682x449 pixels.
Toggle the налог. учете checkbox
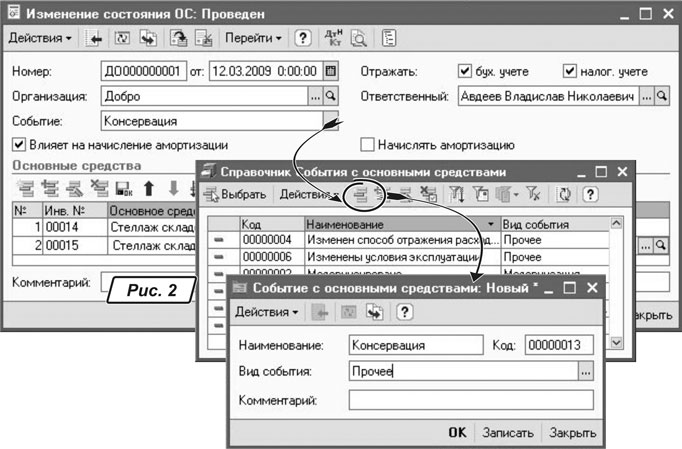(x=570, y=71)
